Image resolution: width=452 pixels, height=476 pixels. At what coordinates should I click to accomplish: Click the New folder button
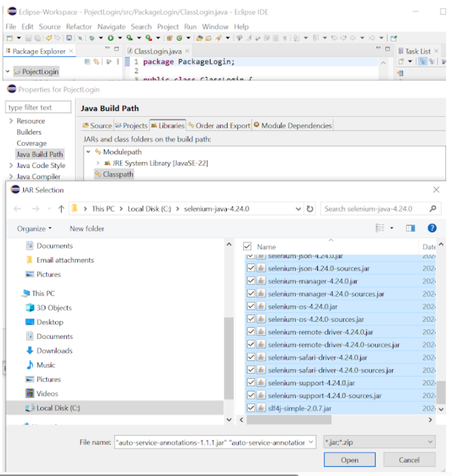point(87,228)
